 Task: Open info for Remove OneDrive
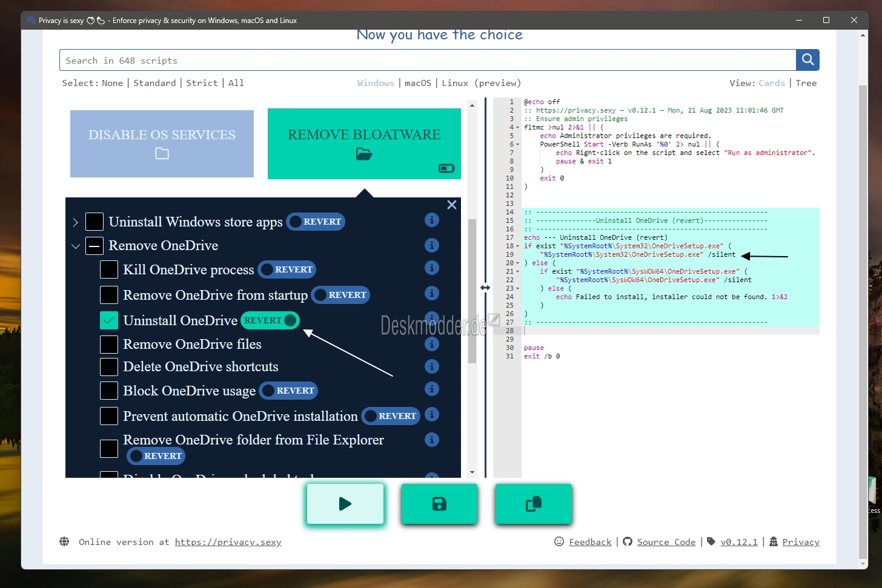pyautogui.click(x=432, y=245)
